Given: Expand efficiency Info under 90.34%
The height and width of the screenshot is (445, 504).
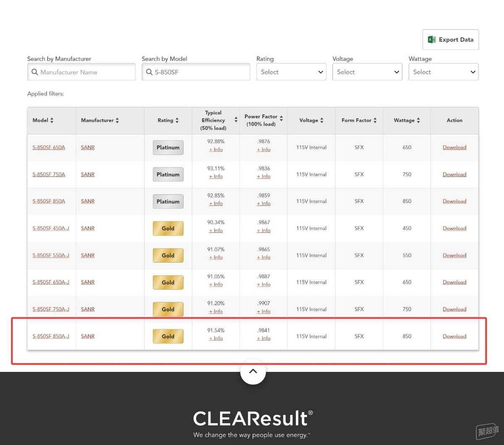Looking at the screenshot, I should pos(216,230).
